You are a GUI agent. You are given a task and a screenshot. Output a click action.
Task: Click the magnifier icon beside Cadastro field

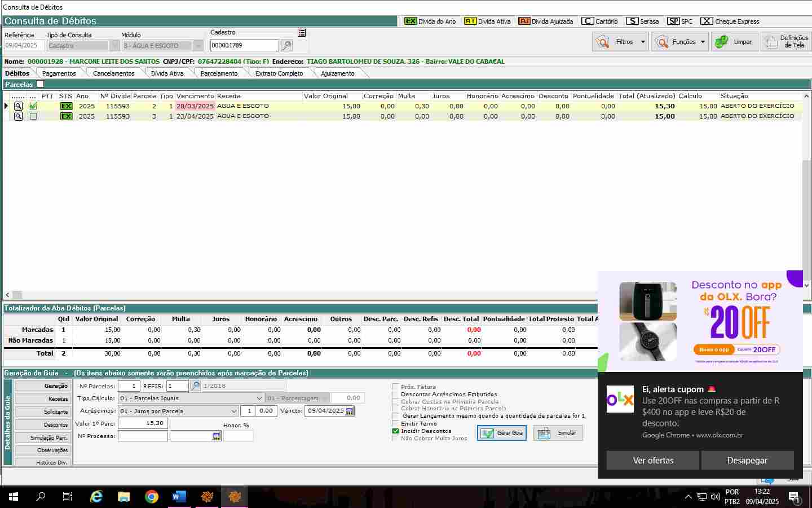pyautogui.click(x=286, y=46)
